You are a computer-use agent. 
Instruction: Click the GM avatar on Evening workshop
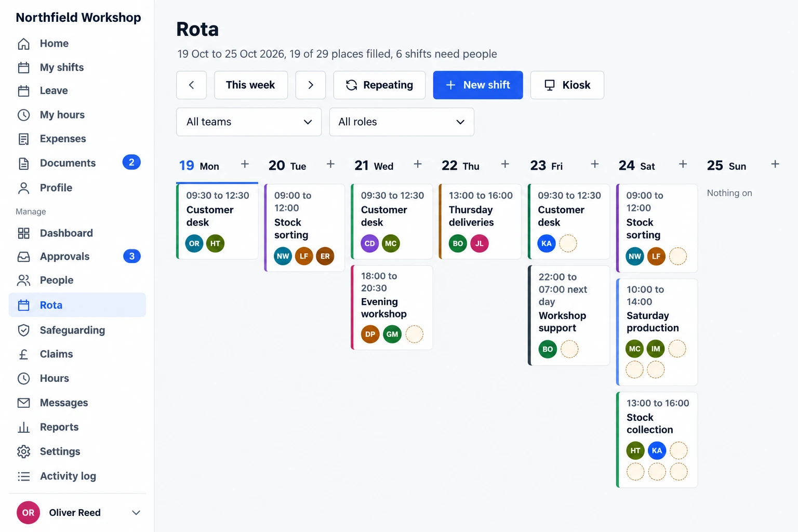(x=392, y=334)
